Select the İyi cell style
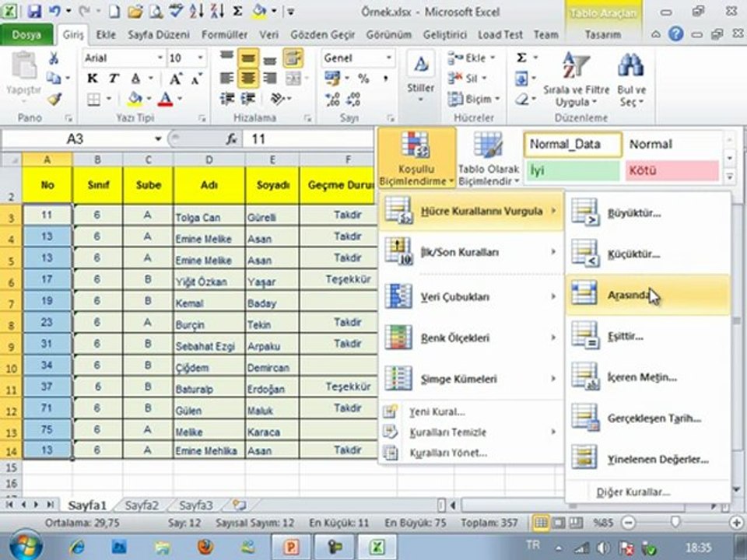Screen dimensions: 747x560 pyautogui.click(x=573, y=170)
